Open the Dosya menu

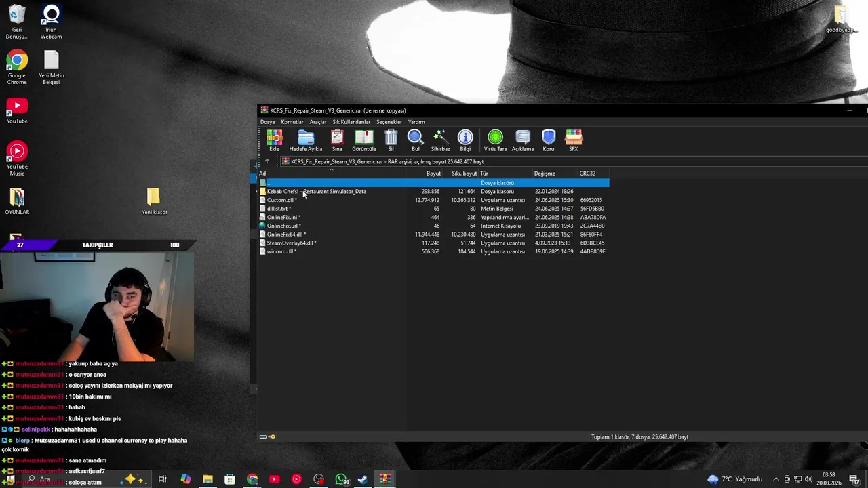pyautogui.click(x=268, y=122)
